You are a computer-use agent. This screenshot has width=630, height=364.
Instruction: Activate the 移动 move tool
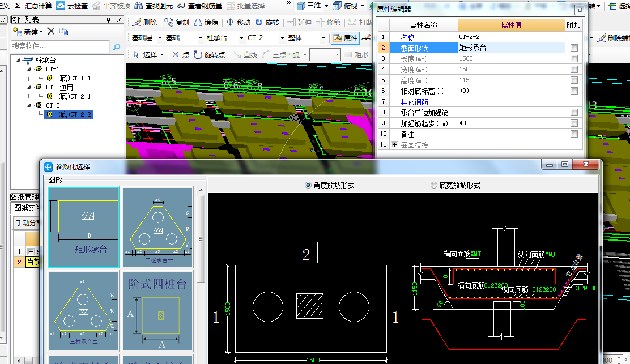pyautogui.click(x=239, y=23)
